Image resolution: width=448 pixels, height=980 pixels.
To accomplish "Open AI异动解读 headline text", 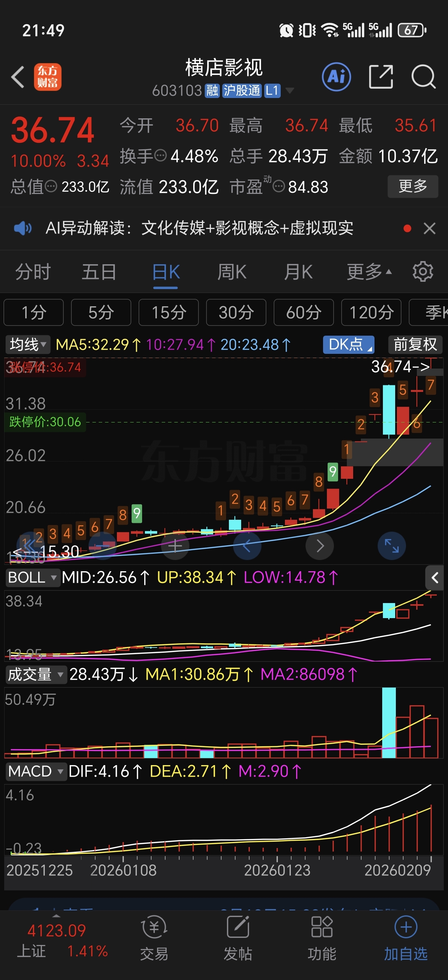I will (x=199, y=228).
